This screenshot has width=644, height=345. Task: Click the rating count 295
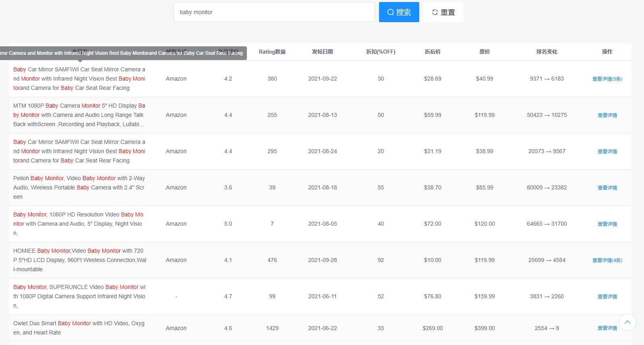click(272, 151)
